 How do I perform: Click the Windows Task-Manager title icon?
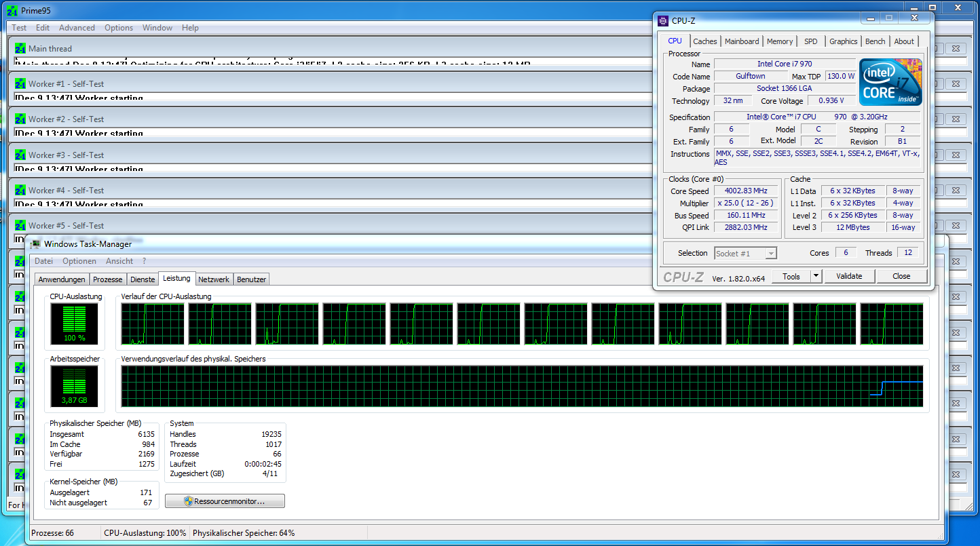(x=35, y=244)
